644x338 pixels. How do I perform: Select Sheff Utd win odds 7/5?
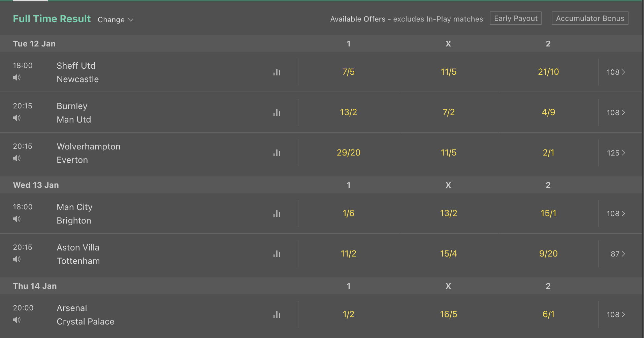coord(349,72)
